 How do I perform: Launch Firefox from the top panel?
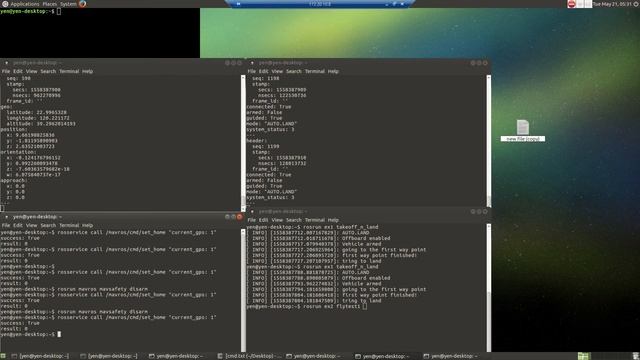[x=82, y=4]
